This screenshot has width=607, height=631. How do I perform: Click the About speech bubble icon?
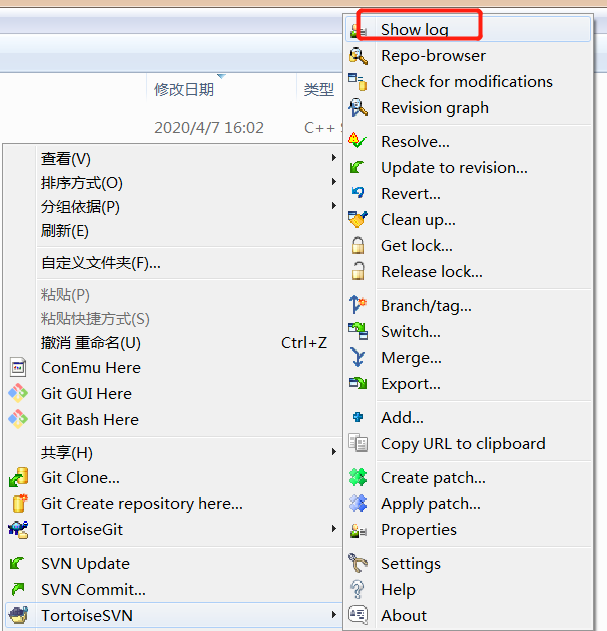click(x=358, y=615)
